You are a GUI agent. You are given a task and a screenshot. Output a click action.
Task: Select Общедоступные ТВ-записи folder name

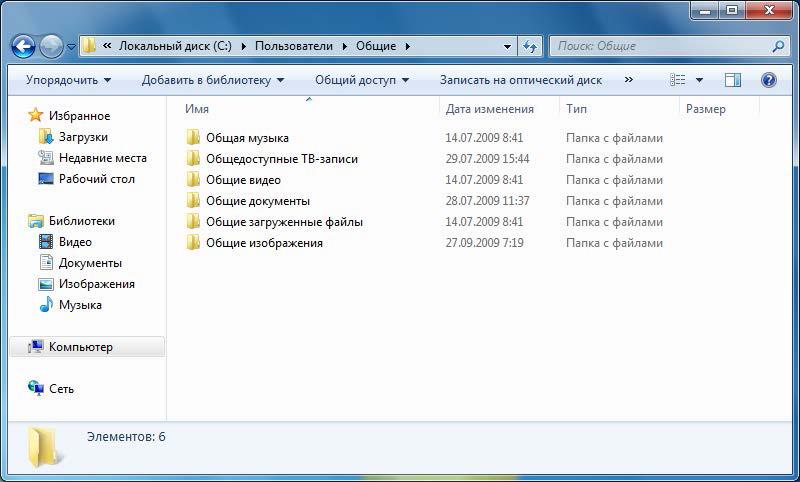click(x=282, y=159)
